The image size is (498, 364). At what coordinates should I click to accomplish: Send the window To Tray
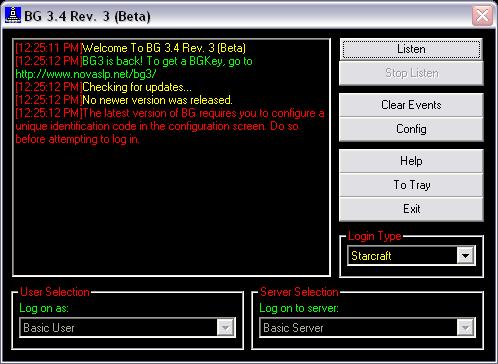tap(411, 185)
